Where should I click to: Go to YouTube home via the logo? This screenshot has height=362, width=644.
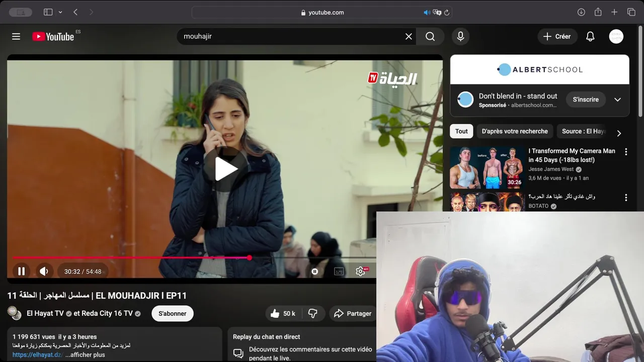coord(53,36)
